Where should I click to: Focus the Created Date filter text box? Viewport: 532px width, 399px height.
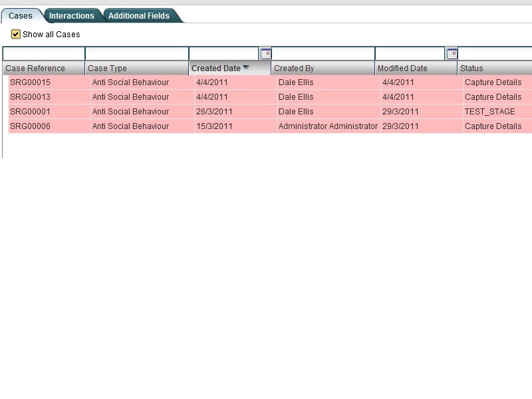point(224,54)
